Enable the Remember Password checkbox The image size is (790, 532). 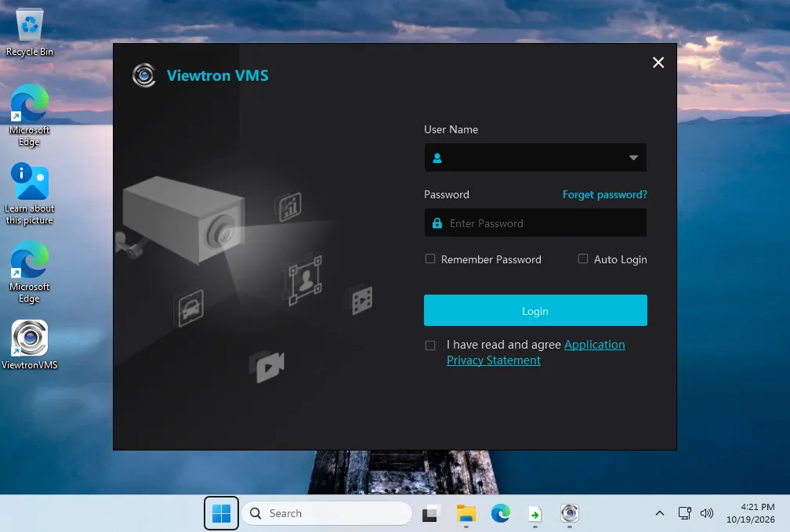point(429,259)
